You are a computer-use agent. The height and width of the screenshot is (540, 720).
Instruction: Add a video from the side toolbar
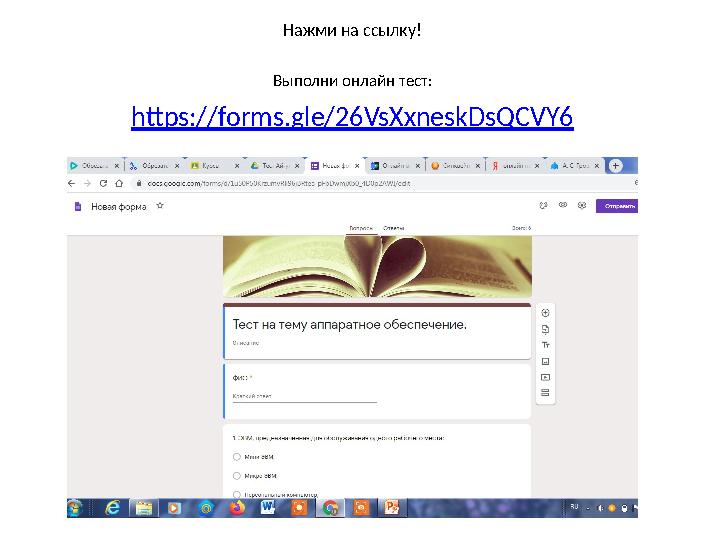pyautogui.click(x=545, y=377)
